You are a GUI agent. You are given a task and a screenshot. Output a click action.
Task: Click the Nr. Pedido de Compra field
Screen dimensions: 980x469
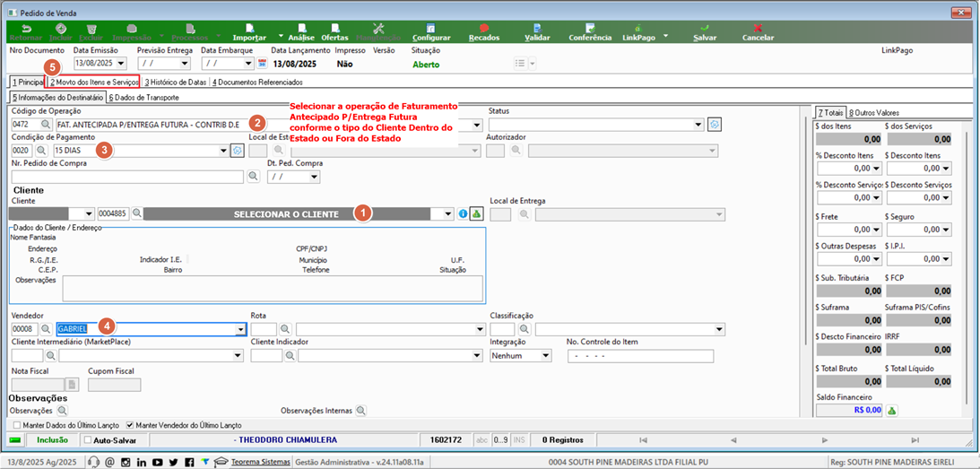tap(127, 177)
